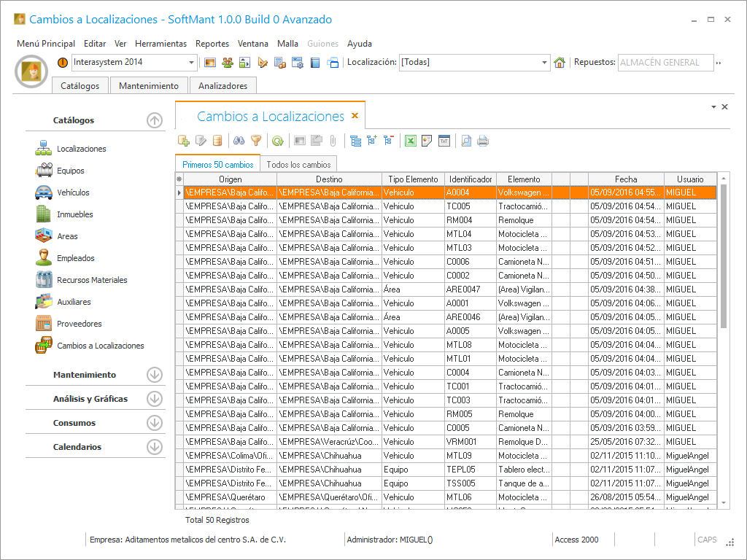Expand the Calendarios sidebar section
This screenshot has width=747, height=560.
click(154, 447)
